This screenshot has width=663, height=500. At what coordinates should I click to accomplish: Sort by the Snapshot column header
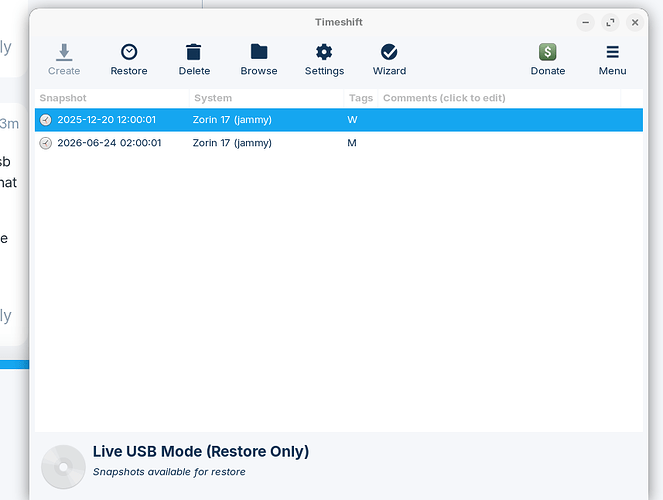112,98
